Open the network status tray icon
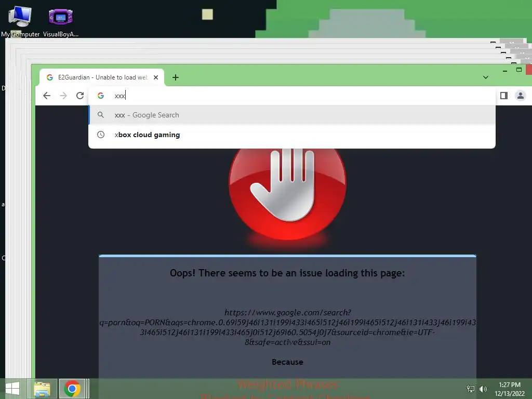This screenshot has height=399, width=532. click(471, 389)
